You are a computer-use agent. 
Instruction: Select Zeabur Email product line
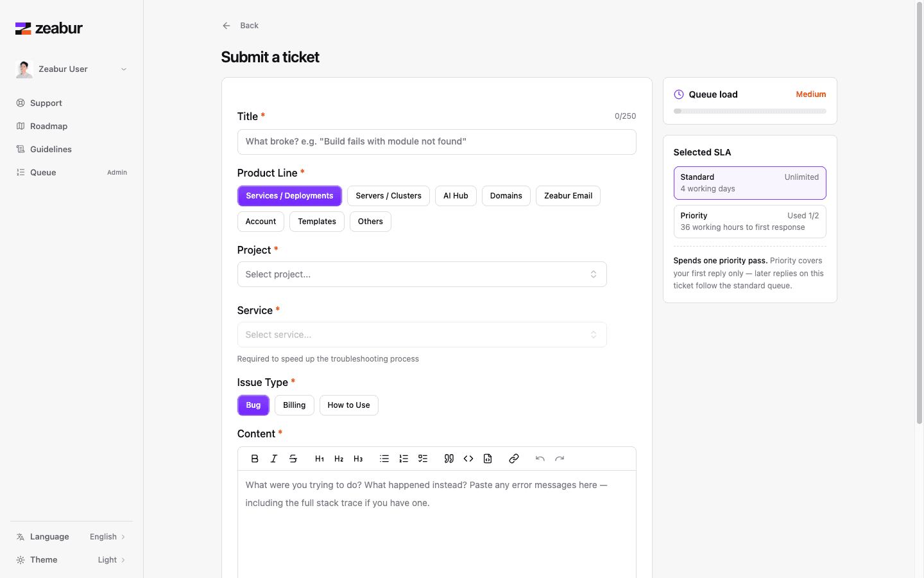pos(568,196)
